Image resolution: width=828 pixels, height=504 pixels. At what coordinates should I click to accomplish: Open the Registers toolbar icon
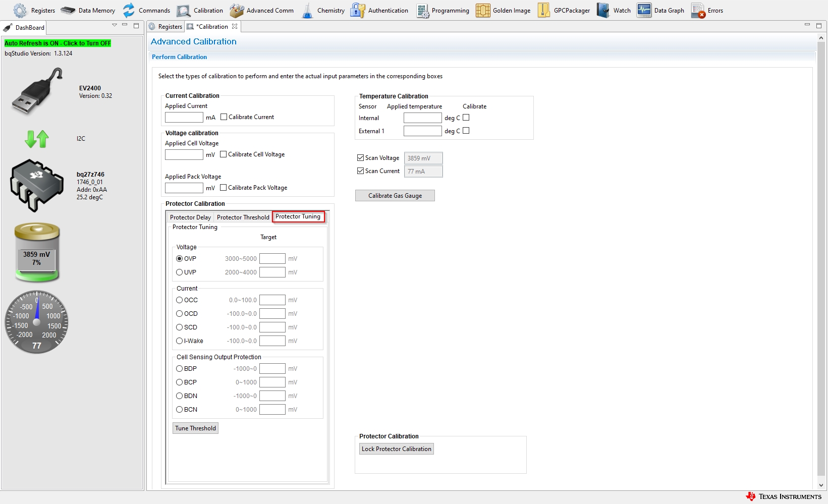(20, 11)
